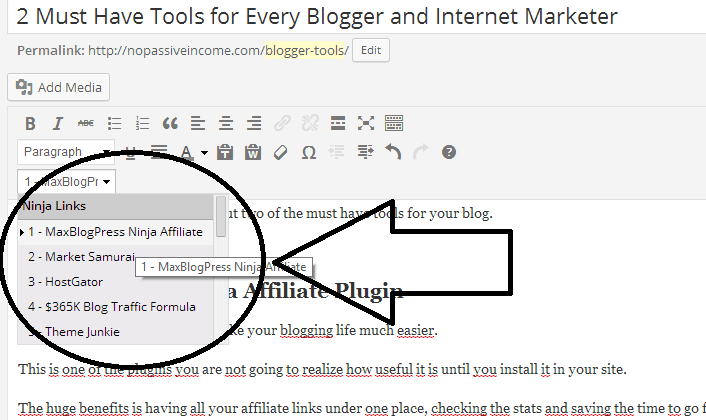Click the Insert link icon

(x=282, y=123)
